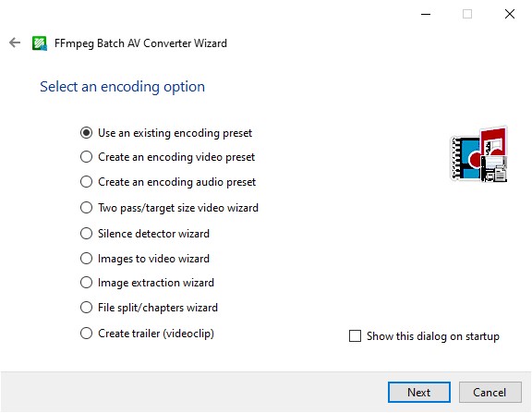Close the wizard window

point(510,14)
